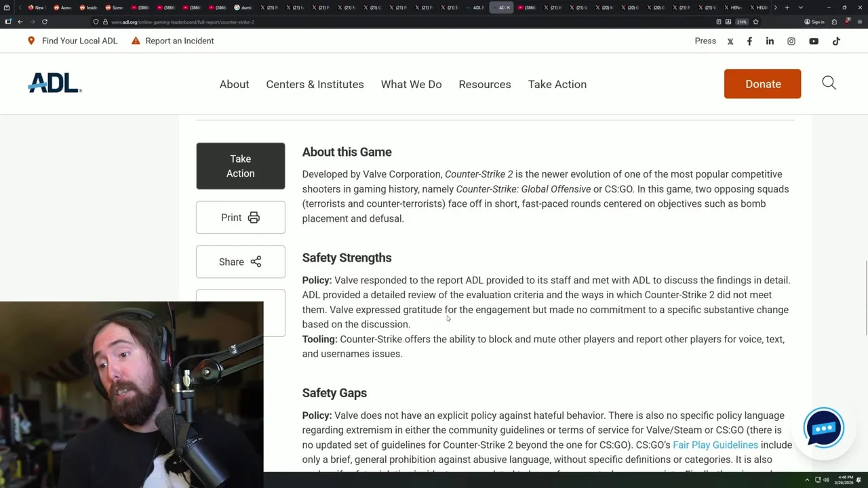Open the chat bubble assistant widget
The height and width of the screenshot is (488, 868).
click(x=823, y=428)
